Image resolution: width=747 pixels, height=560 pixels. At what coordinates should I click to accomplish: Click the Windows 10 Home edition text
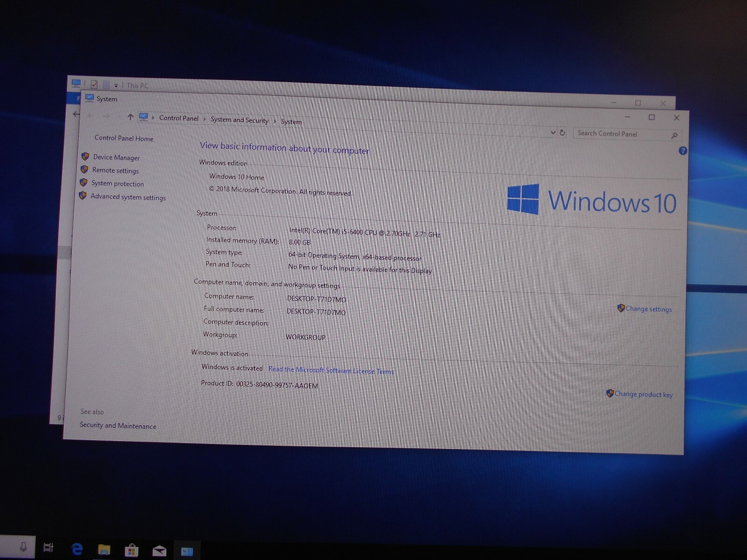tap(237, 177)
